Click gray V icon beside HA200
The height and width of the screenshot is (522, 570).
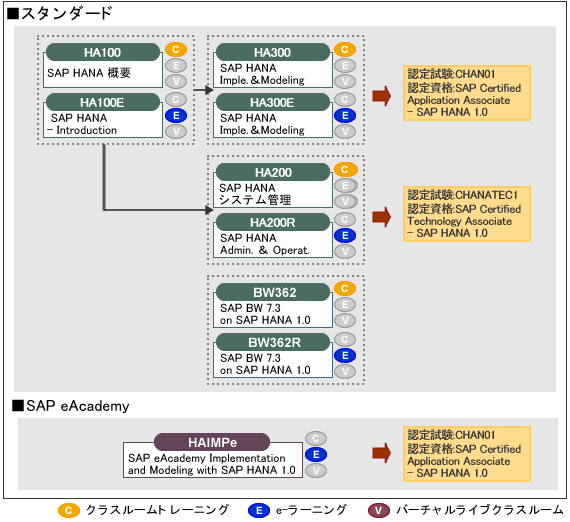tap(346, 201)
